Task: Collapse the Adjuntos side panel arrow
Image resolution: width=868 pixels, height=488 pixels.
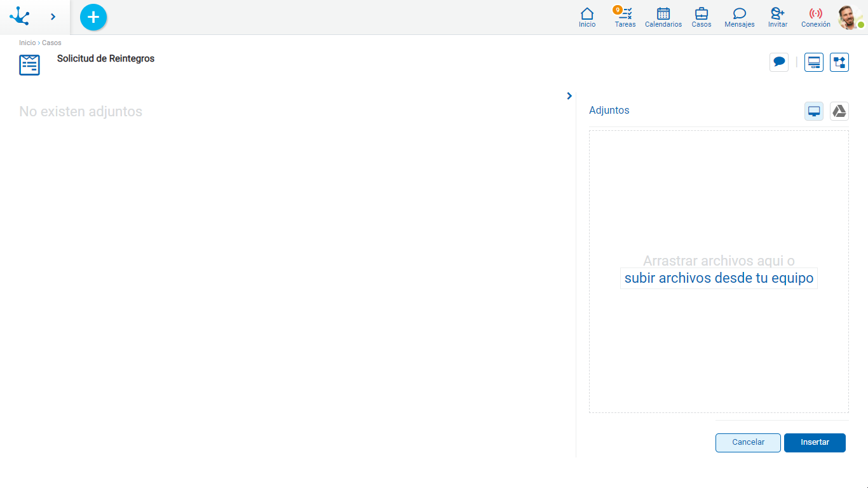Action: pyautogui.click(x=569, y=96)
